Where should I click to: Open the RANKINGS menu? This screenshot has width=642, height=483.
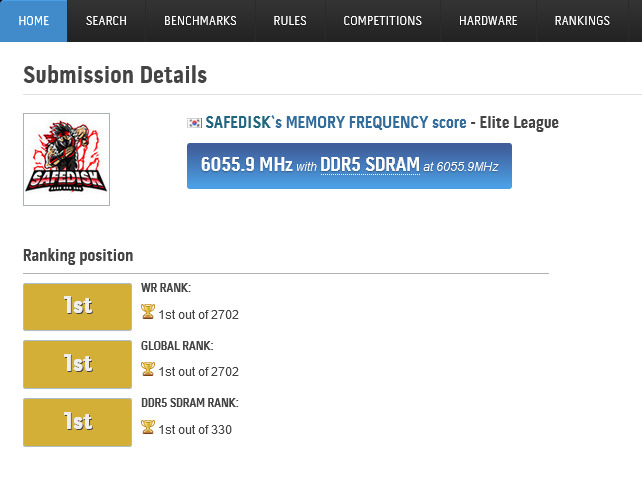(582, 20)
